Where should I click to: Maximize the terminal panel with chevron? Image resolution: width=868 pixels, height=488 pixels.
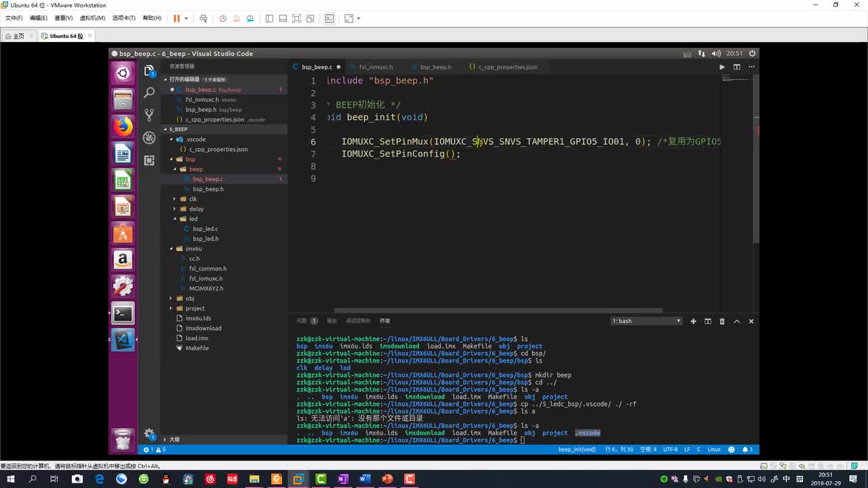click(736, 321)
